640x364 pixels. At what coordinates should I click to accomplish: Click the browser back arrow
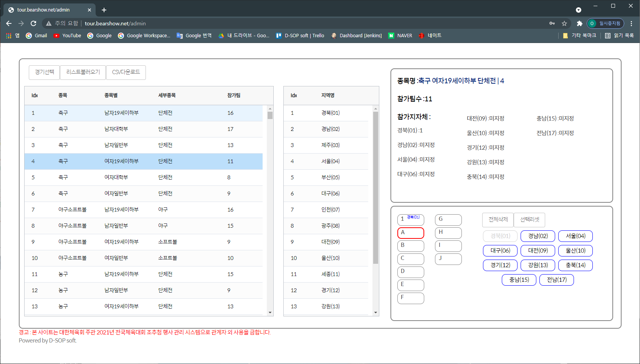pyautogui.click(x=9, y=23)
